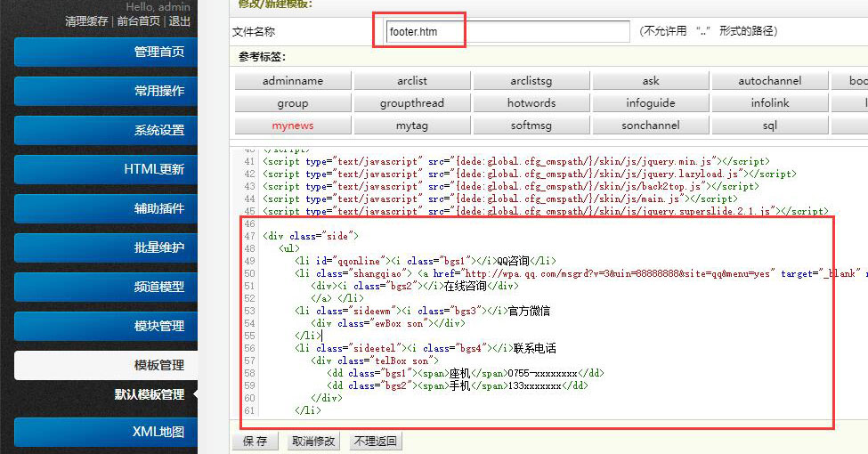The image size is (868, 454).
Task: Click the shangqiao wpa.qq.com link code line
Action: 581,273
